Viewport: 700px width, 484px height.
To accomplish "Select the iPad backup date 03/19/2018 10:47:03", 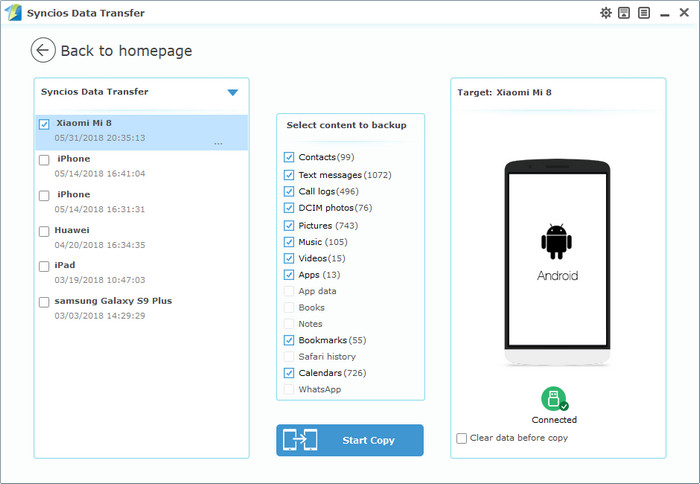I will [100, 280].
